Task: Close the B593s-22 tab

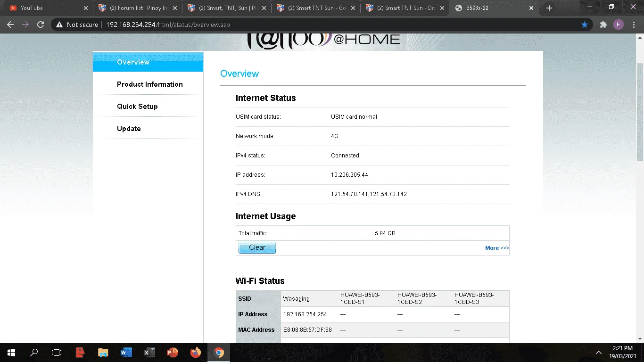Action: [x=531, y=8]
